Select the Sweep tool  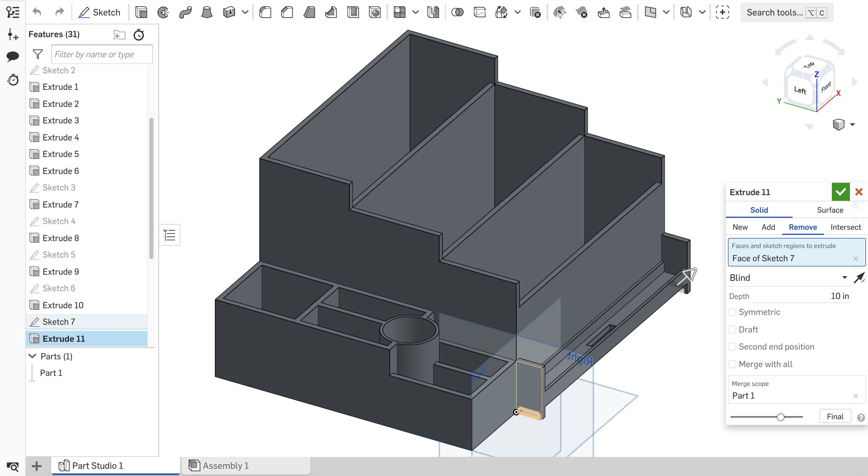pos(185,12)
